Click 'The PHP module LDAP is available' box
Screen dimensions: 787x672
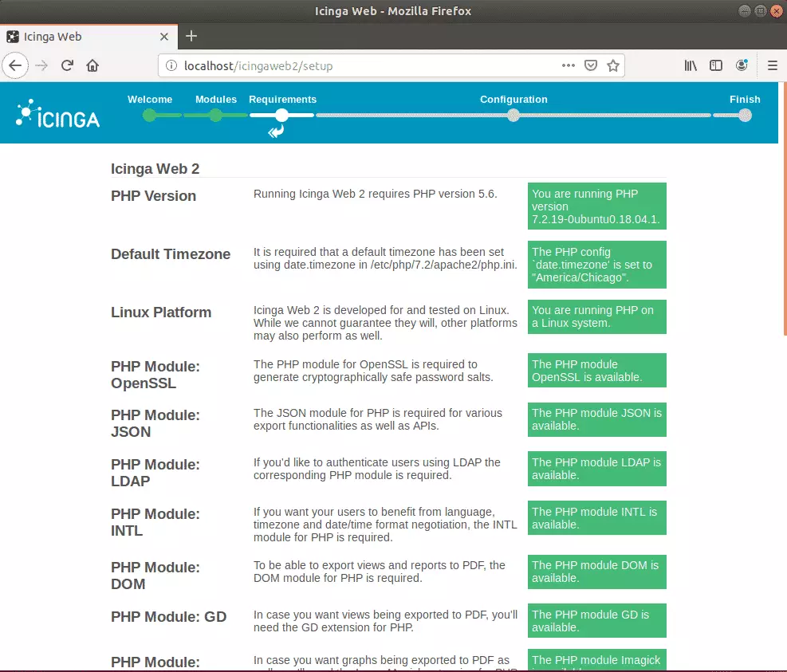tap(596, 469)
